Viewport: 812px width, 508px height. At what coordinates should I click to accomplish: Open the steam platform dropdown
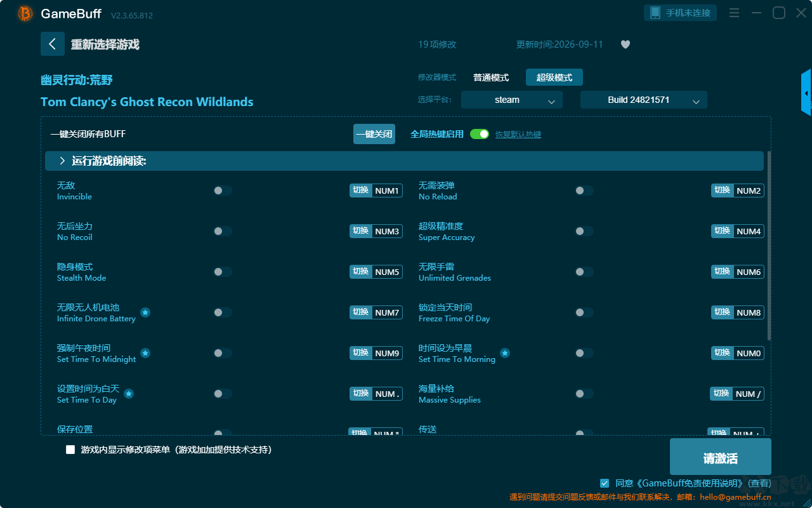pos(512,100)
